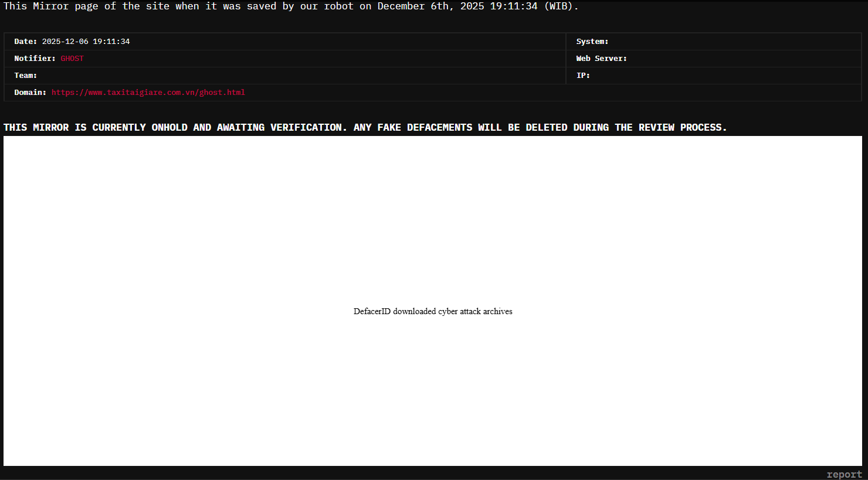Click the Domain label
This screenshot has width=868, height=480.
pos(30,93)
